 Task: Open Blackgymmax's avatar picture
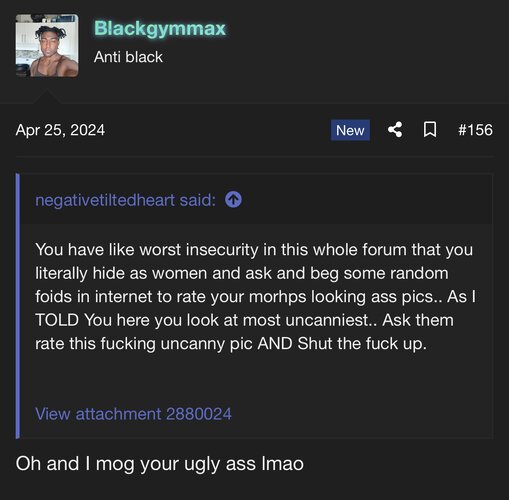click(47, 45)
